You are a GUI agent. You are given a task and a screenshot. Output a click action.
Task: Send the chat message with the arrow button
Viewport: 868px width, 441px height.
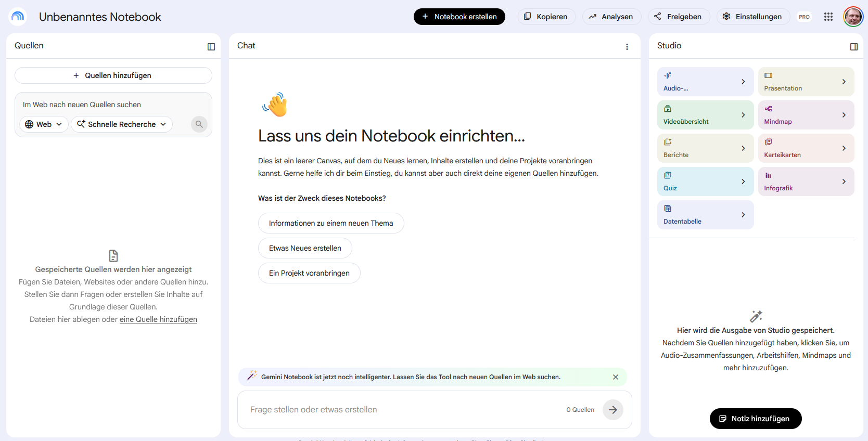point(613,410)
